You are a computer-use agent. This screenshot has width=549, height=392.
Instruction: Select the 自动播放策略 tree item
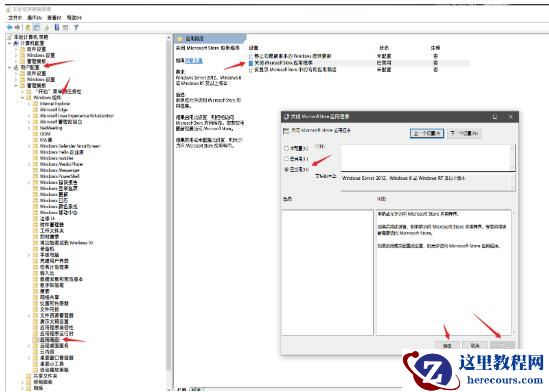54,370
